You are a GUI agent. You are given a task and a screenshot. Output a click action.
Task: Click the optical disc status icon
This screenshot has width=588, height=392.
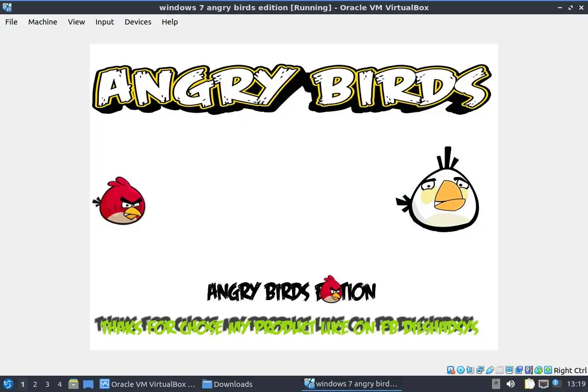point(460,370)
